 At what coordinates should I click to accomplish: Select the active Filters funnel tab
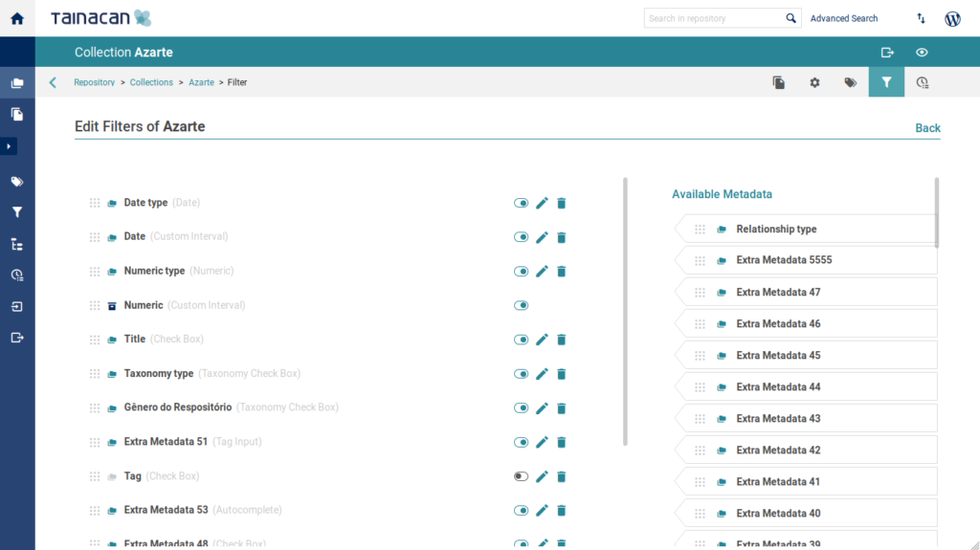coord(886,82)
